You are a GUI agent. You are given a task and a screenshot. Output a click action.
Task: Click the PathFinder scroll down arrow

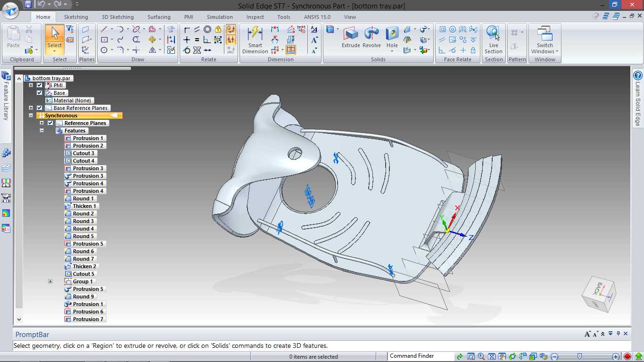tap(19, 319)
